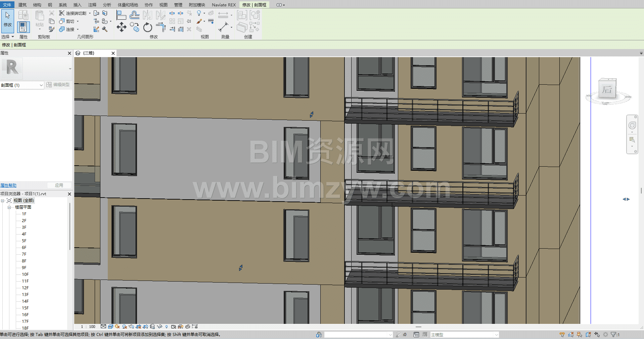Open the 10F floor plan in browser

[x=25, y=274]
